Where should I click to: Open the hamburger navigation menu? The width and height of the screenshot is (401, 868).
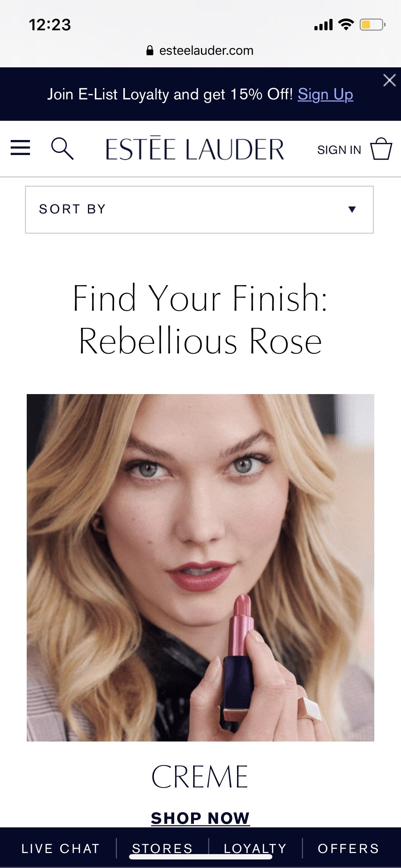[20, 148]
